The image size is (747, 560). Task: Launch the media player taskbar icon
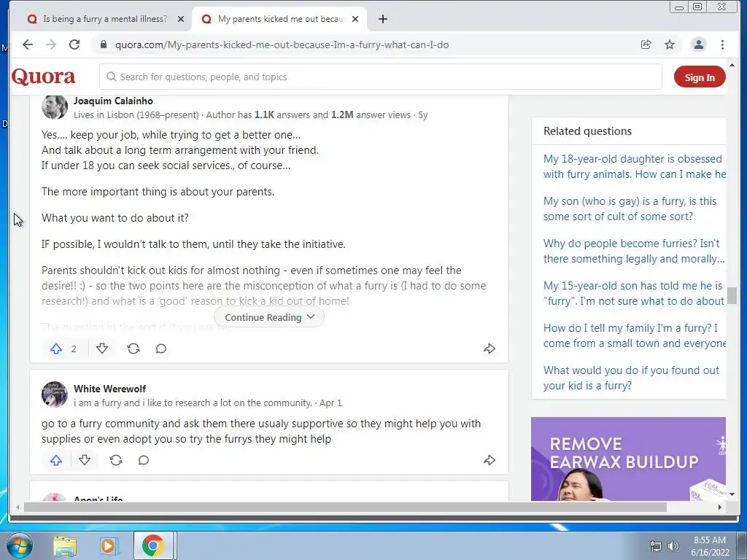(x=108, y=545)
